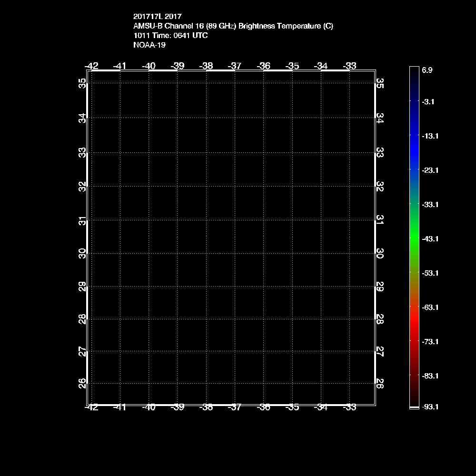Screen dimensions: 476x476
Task: Click the 6.9 label on the color bar
Action: pos(427,70)
